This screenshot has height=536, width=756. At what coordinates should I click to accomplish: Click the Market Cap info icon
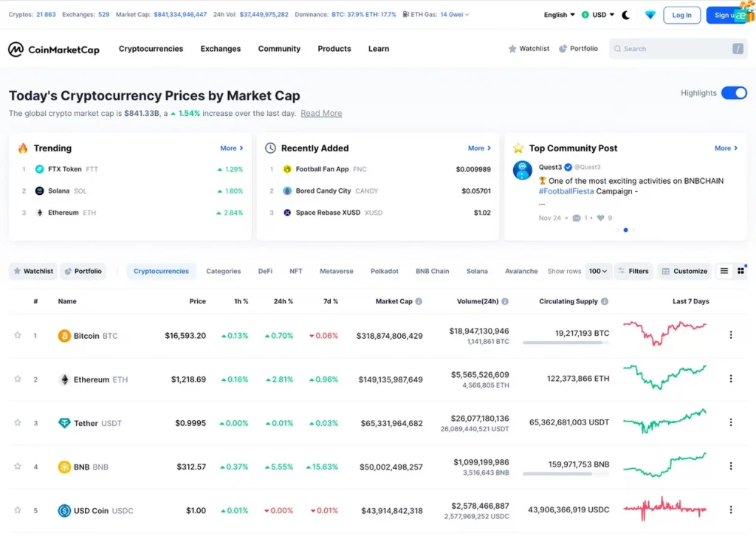click(419, 301)
